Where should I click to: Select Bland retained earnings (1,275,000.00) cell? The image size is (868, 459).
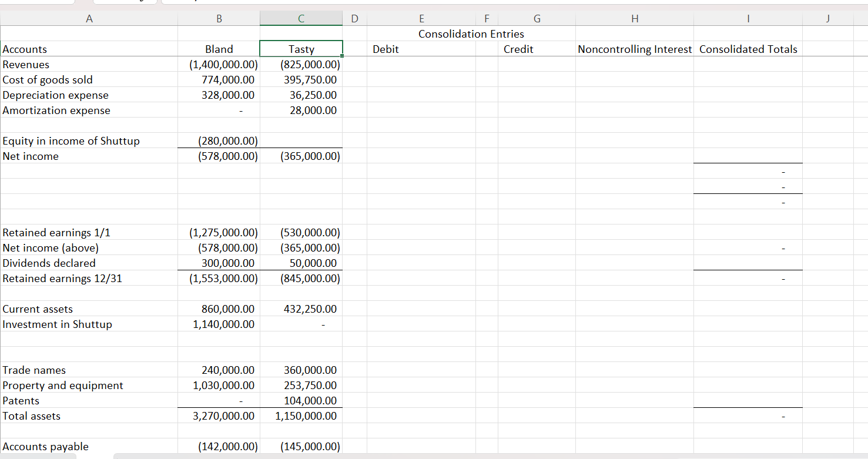click(x=219, y=233)
